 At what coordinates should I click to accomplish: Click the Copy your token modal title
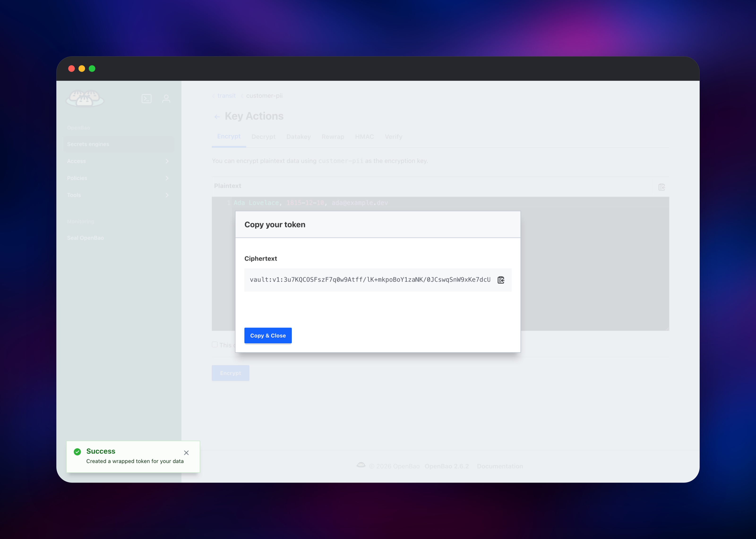[x=275, y=225]
